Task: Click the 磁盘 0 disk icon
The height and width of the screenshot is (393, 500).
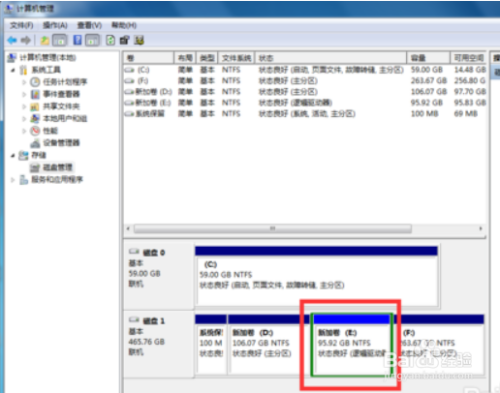Action: pos(134,251)
